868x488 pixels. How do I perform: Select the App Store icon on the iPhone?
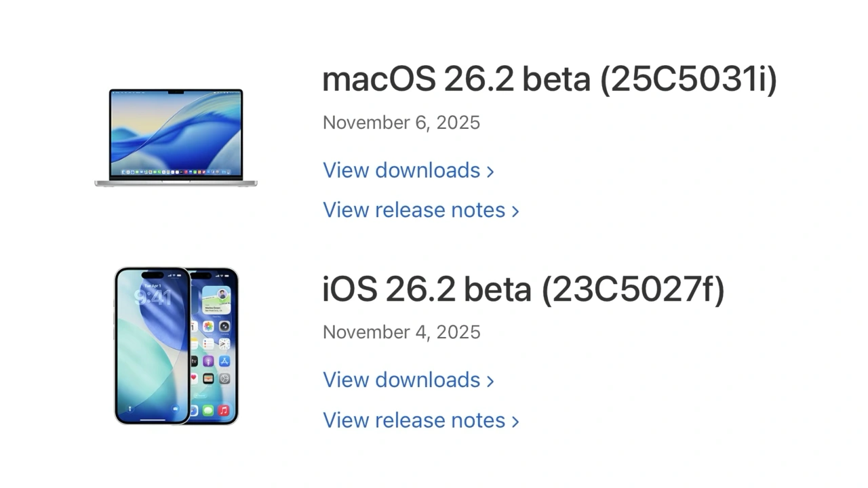coord(225,361)
